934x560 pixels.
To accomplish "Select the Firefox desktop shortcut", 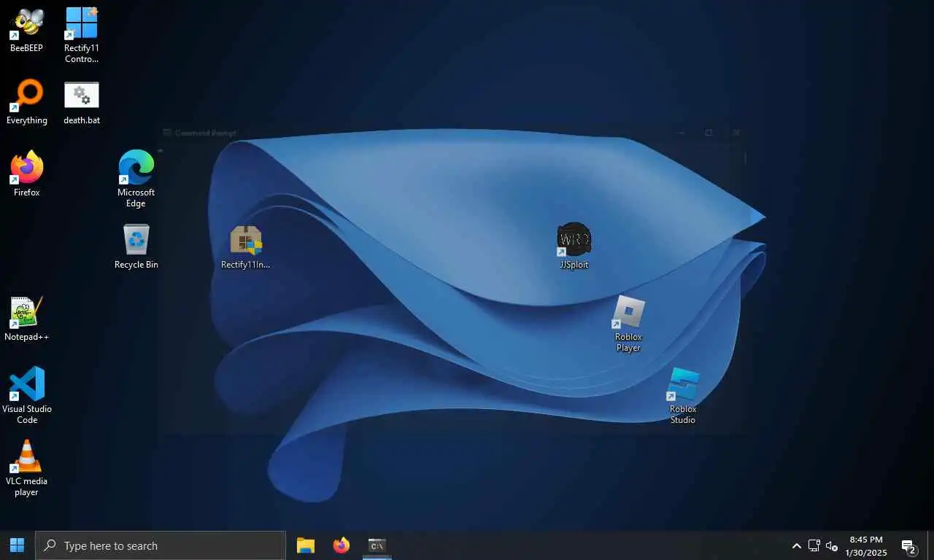I will [x=26, y=175].
